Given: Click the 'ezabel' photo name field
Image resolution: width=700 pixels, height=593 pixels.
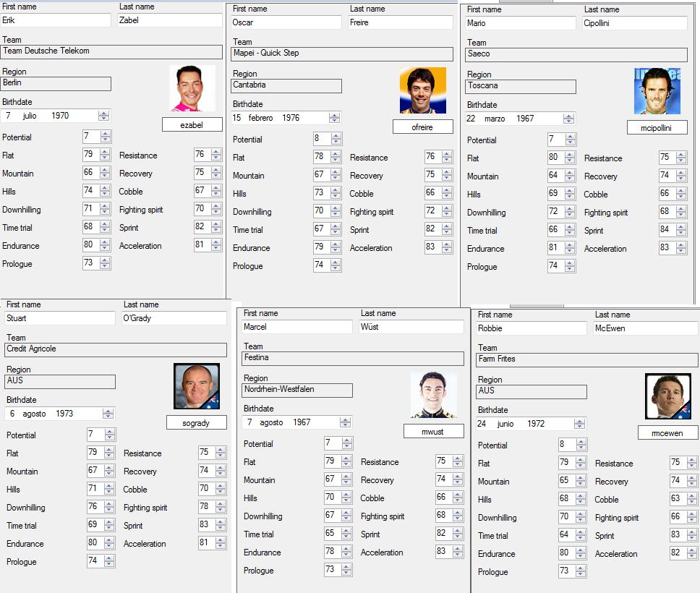Looking at the screenshot, I should [x=192, y=125].
